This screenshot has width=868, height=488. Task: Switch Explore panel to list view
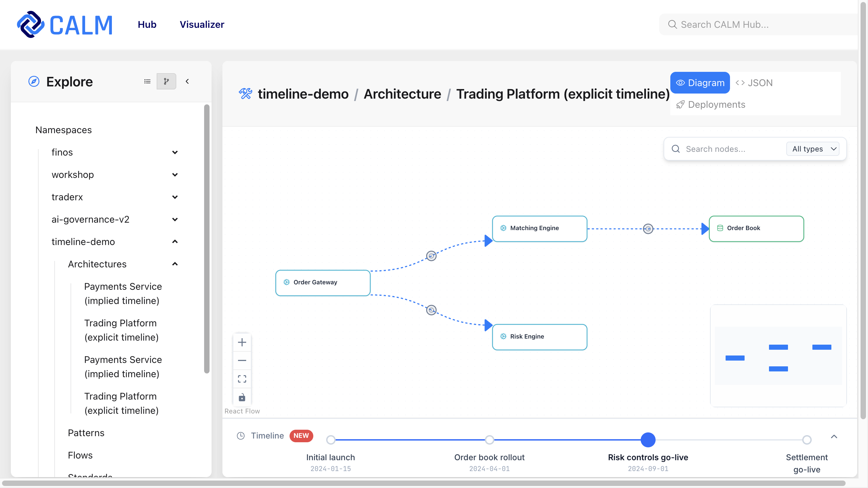[147, 81]
